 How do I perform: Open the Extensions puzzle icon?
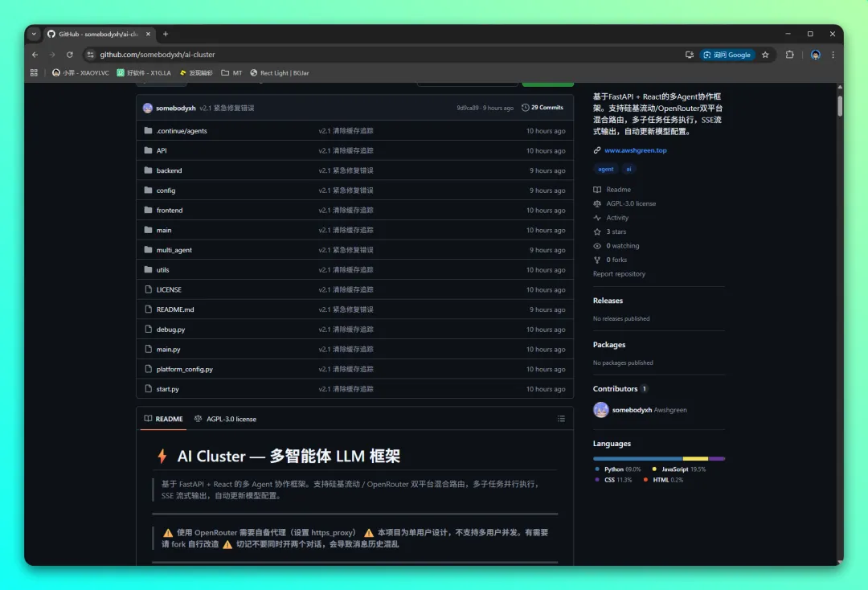point(789,55)
